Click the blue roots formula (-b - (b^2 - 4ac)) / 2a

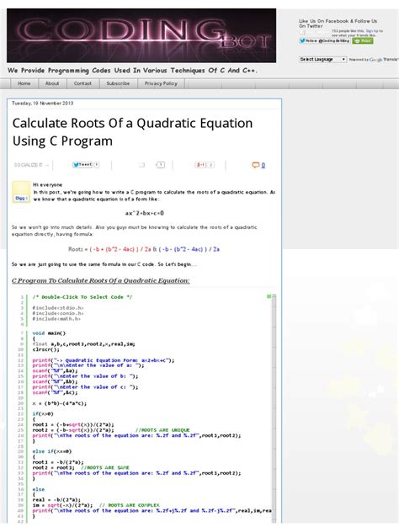point(189,249)
